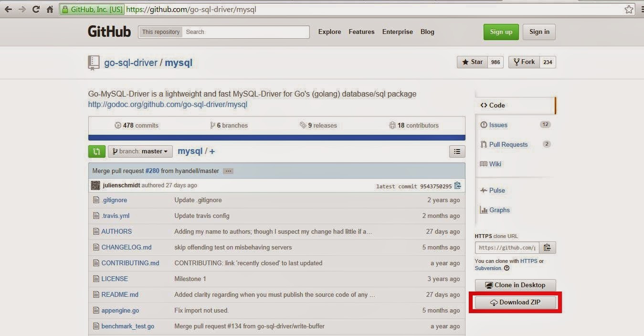Viewport: 644px width, 336px height.
Task: View the 9 releases link
Action: click(318, 125)
